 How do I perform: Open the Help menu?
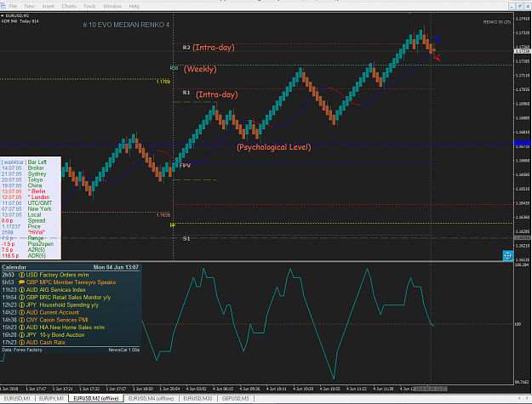(x=134, y=6)
